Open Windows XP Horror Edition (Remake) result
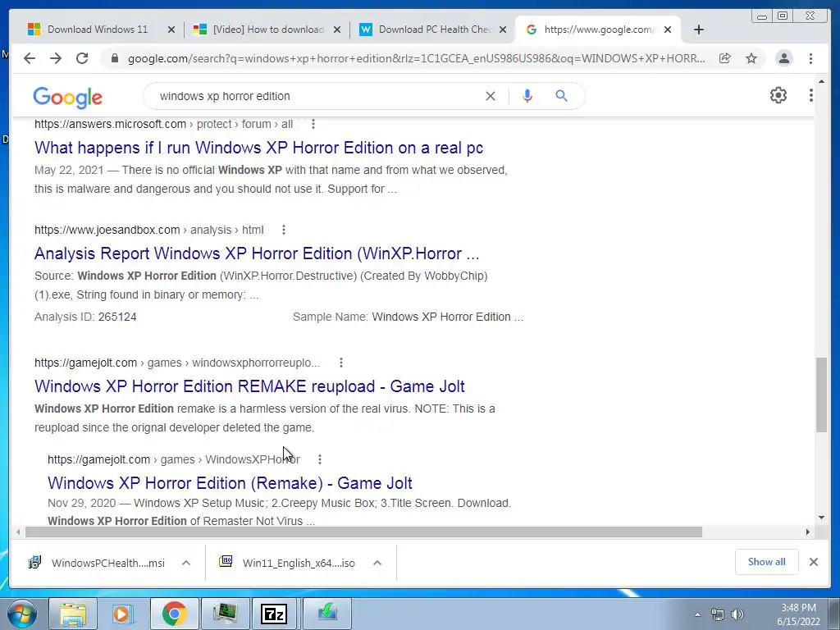Image resolution: width=840 pixels, height=630 pixels. tap(230, 483)
